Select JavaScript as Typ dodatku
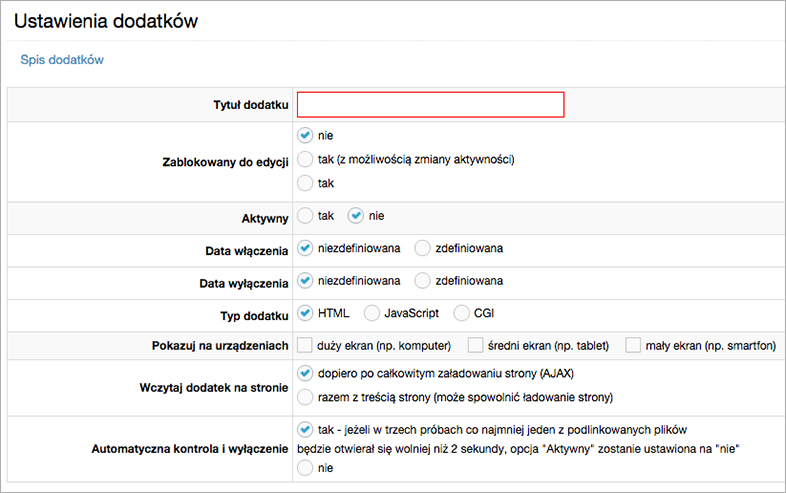786x493 pixels. tap(373, 313)
